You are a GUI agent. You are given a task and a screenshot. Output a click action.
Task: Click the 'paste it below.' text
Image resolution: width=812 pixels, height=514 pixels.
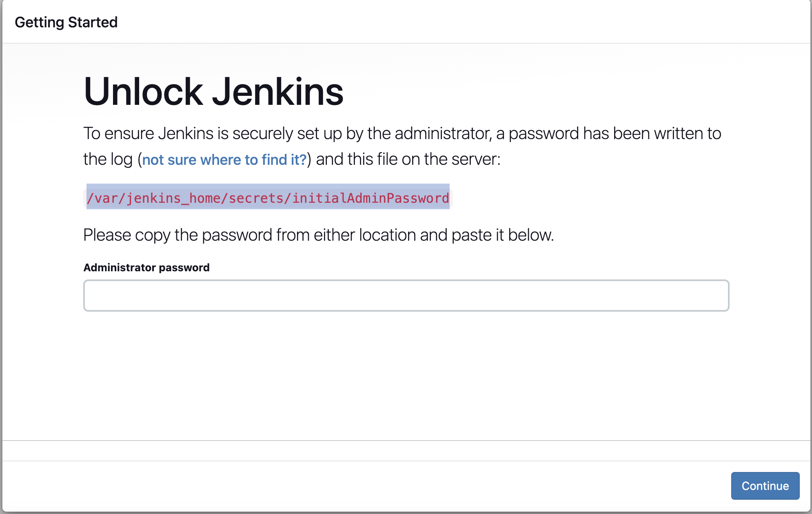pyautogui.click(x=503, y=235)
